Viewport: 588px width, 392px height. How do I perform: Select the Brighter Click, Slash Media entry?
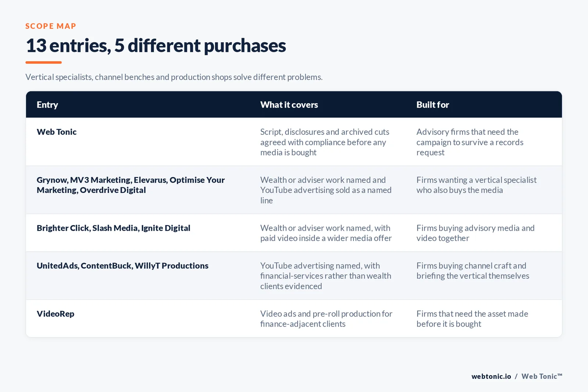[x=113, y=228]
